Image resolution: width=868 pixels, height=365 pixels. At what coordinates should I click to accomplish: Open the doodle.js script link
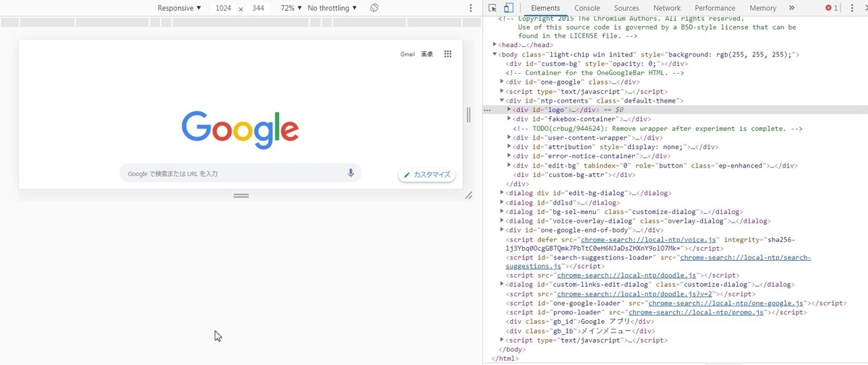coord(626,275)
